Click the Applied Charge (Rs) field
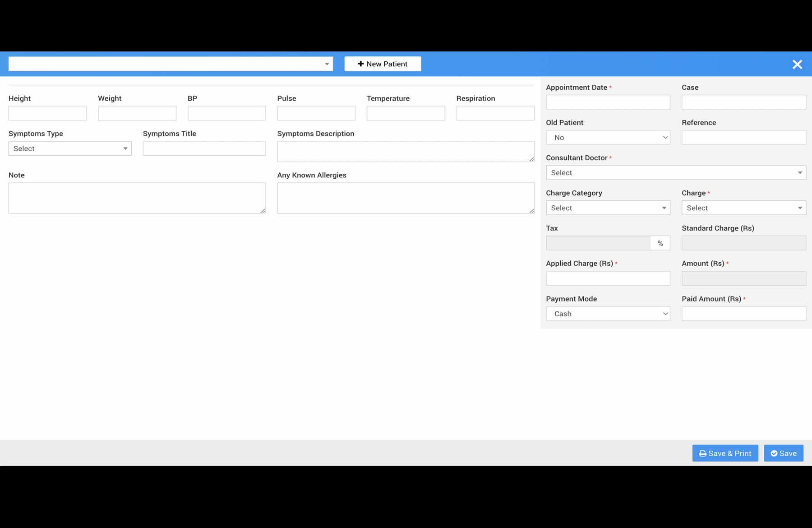Image resolution: width=812 pixels, height=528 pixels. point(608,278)
